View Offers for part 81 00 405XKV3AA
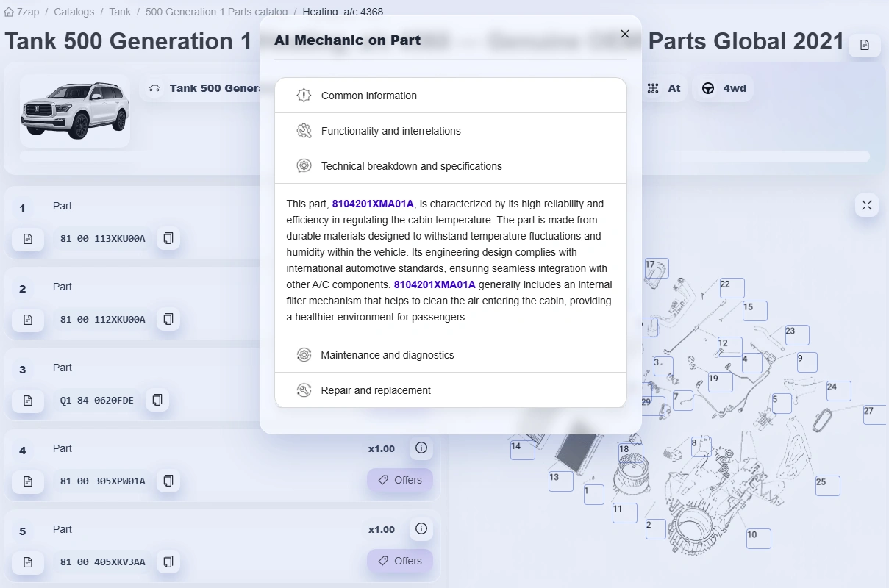 coord(400,561)
